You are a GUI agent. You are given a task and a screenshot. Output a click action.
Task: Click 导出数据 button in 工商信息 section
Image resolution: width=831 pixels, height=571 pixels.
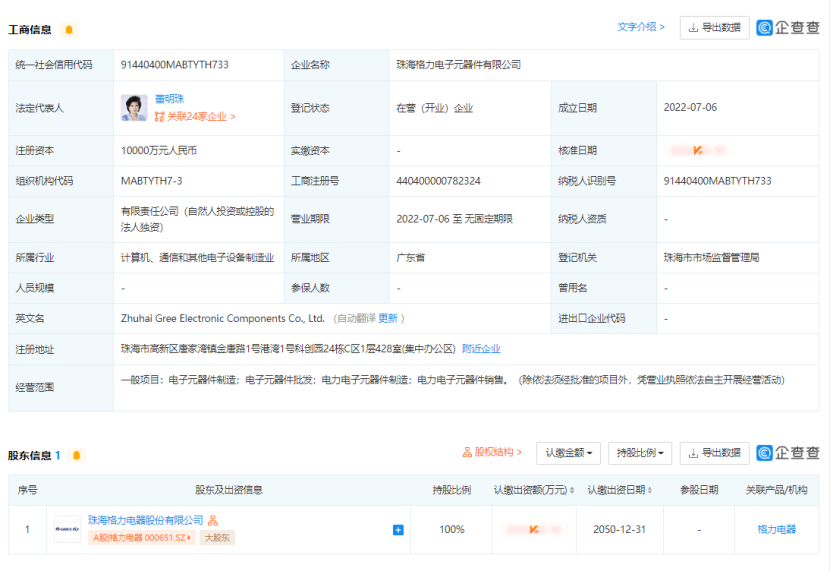click(x=714, y=28)
